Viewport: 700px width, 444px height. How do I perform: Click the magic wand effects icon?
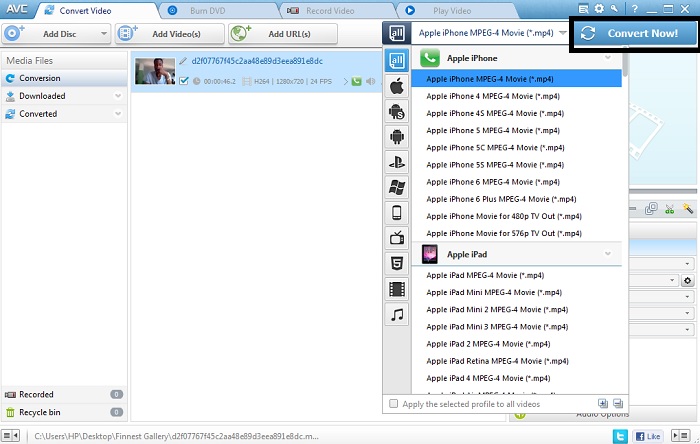click(x=688, y=208)
